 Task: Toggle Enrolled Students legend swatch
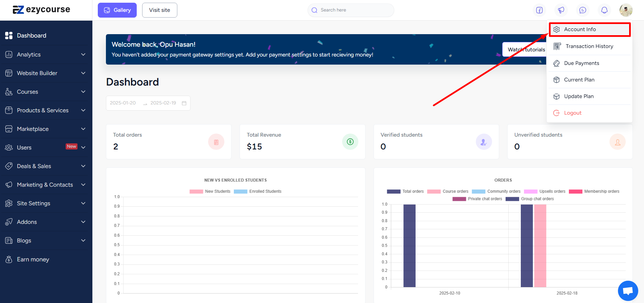pos(241,191)
